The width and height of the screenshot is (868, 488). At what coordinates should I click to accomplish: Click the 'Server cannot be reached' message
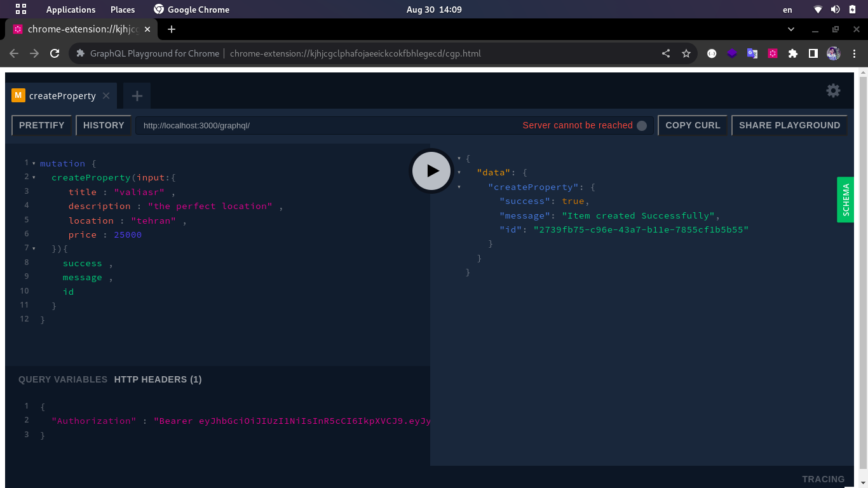point(578,125)
